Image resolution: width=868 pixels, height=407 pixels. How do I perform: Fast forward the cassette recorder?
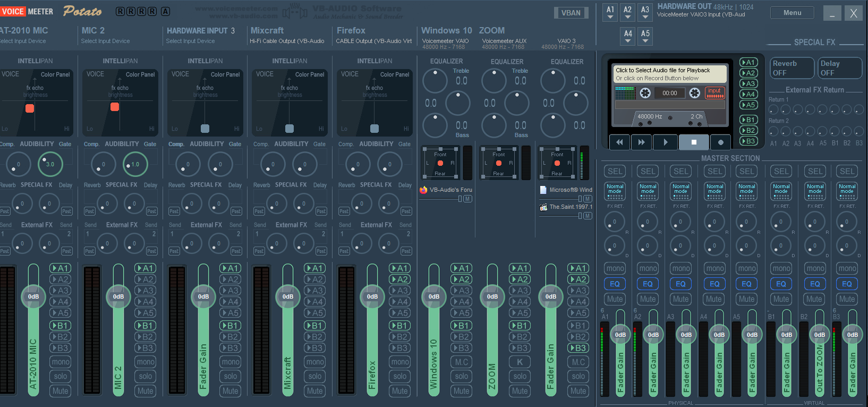642,142
